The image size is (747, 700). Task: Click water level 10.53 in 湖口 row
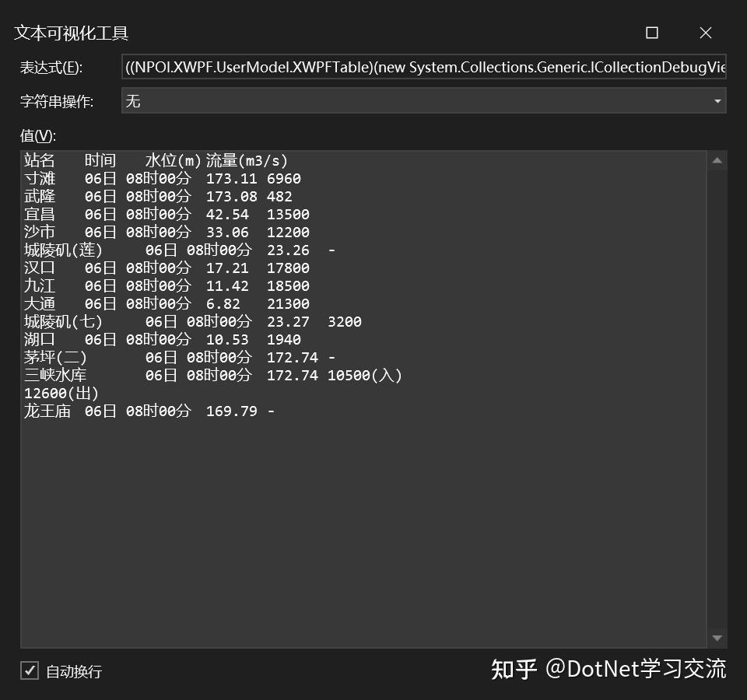227,339
